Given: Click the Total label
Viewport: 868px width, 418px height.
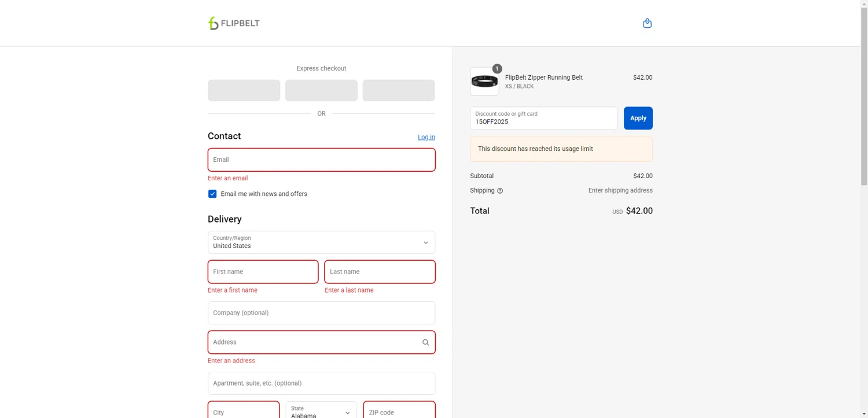Looking at the screenshot, I should tap(480, 211).
